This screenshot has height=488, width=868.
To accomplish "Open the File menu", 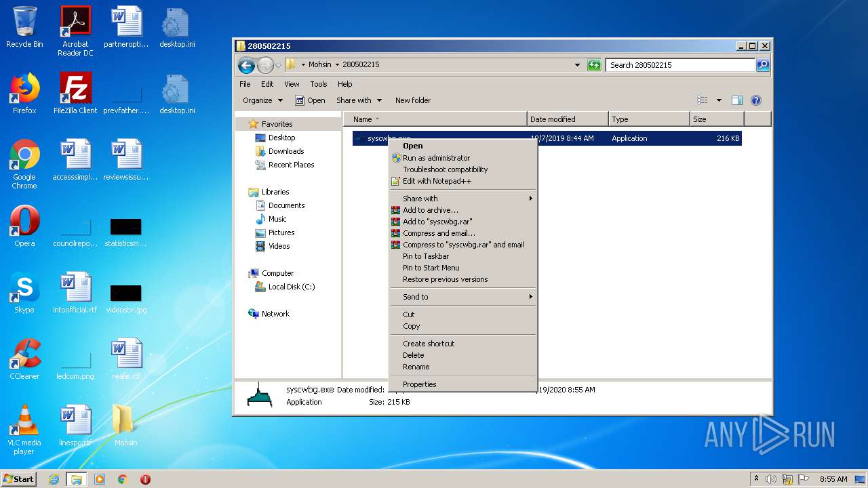I will 245,84.
